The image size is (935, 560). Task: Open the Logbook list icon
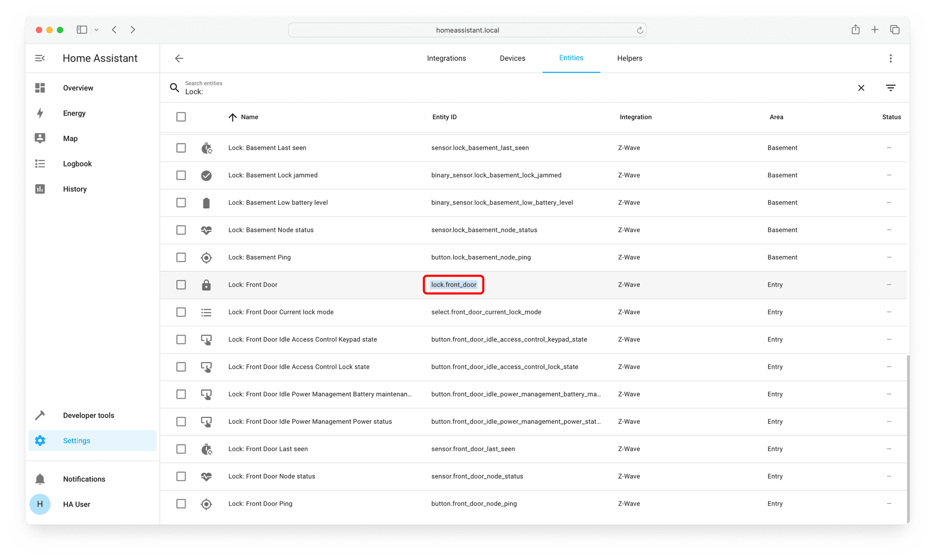click(40, 164)
